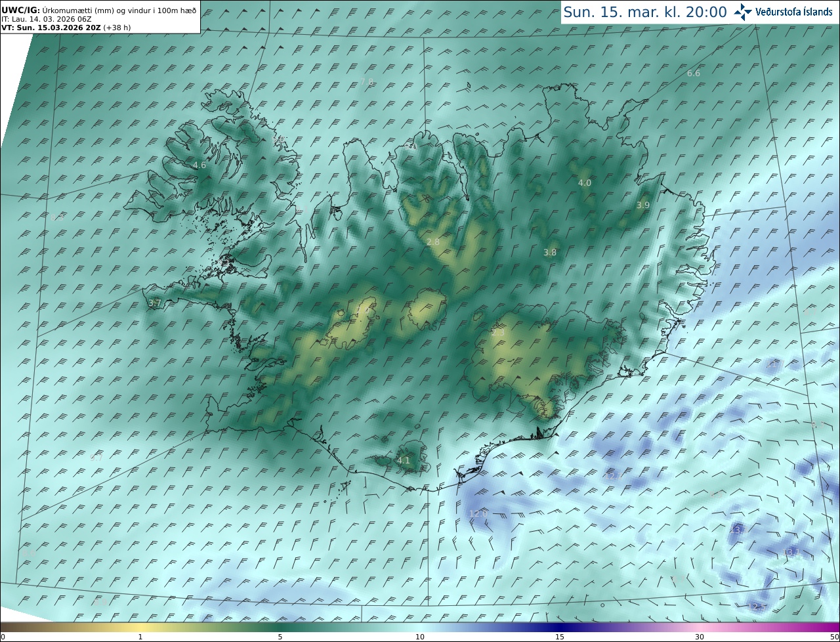Viewport: 840px width, 642px height.
Task: Click the 'UWC/IG: Úrkomumætti (mm)' title line
Action: pos(98,11)
